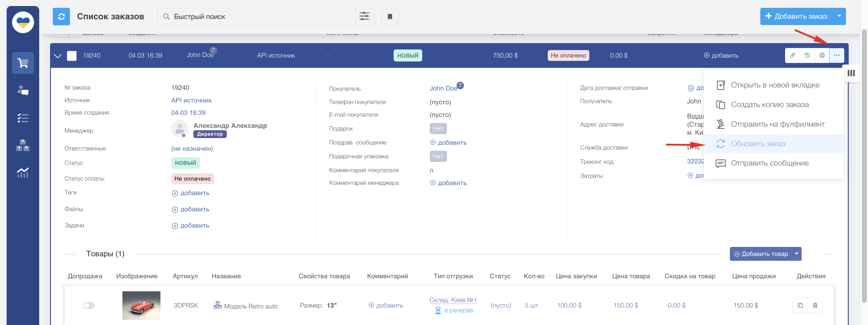Click the badge 7 next to John Doe buyer

tap(460, 86)
